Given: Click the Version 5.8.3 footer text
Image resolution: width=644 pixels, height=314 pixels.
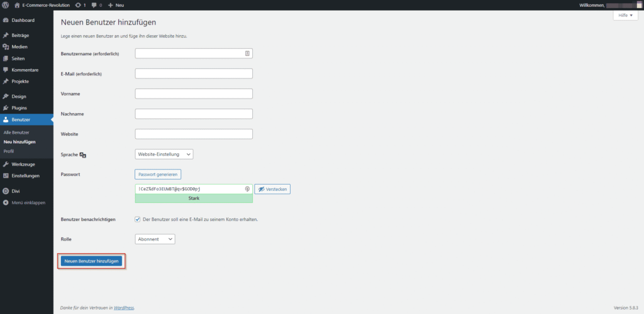Looking at the screenshot, I should pos(626,307).
